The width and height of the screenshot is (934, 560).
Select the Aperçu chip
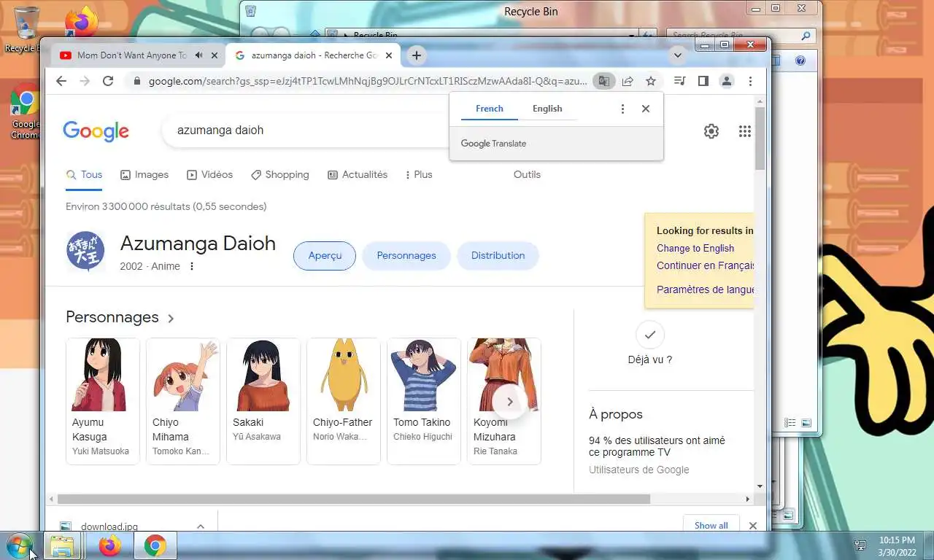[325, 256]
